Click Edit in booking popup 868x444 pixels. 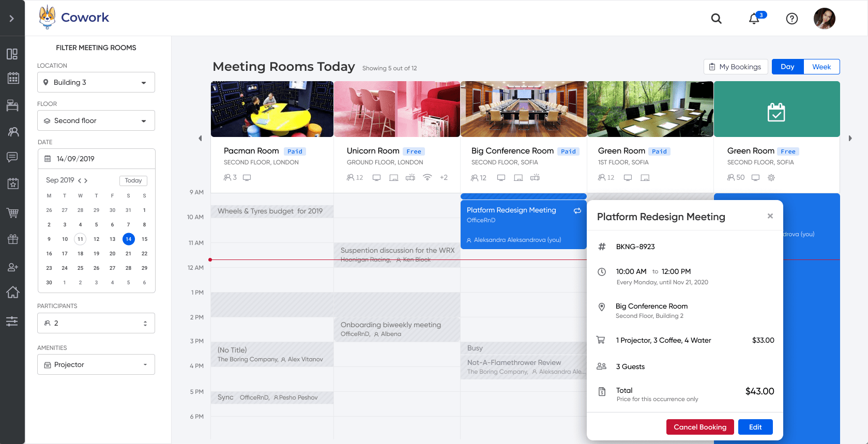[x=755, y=427]
